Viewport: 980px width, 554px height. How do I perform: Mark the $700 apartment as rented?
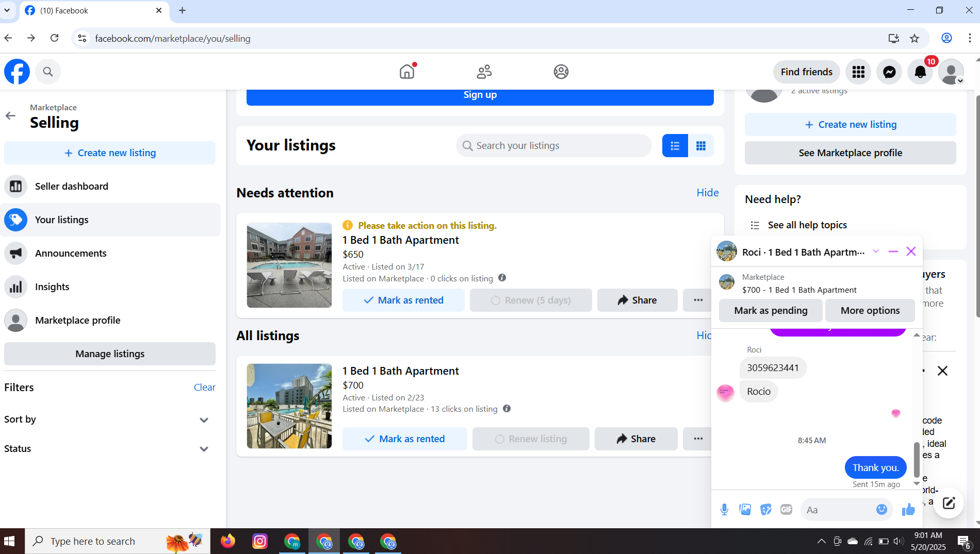click(405, 439)
